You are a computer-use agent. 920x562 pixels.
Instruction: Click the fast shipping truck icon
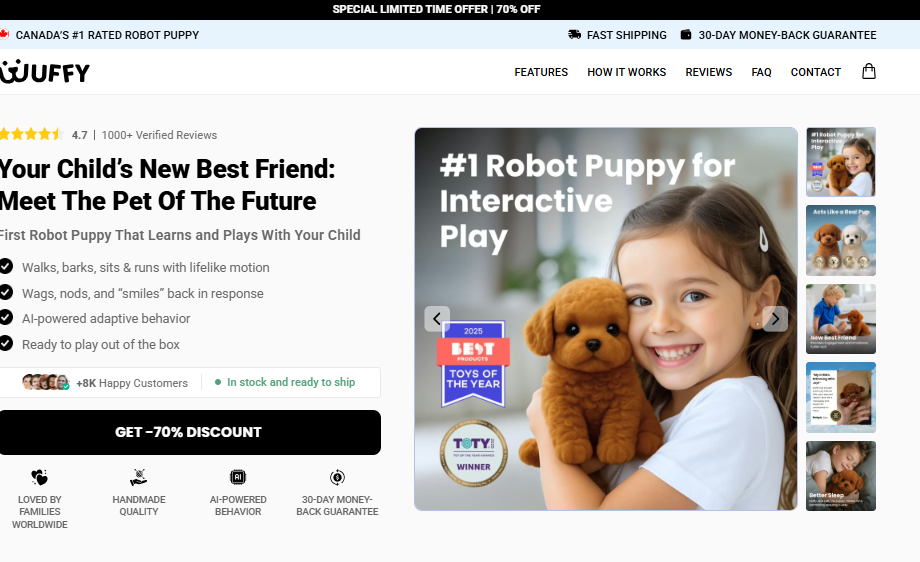click(x=574, y=35)
